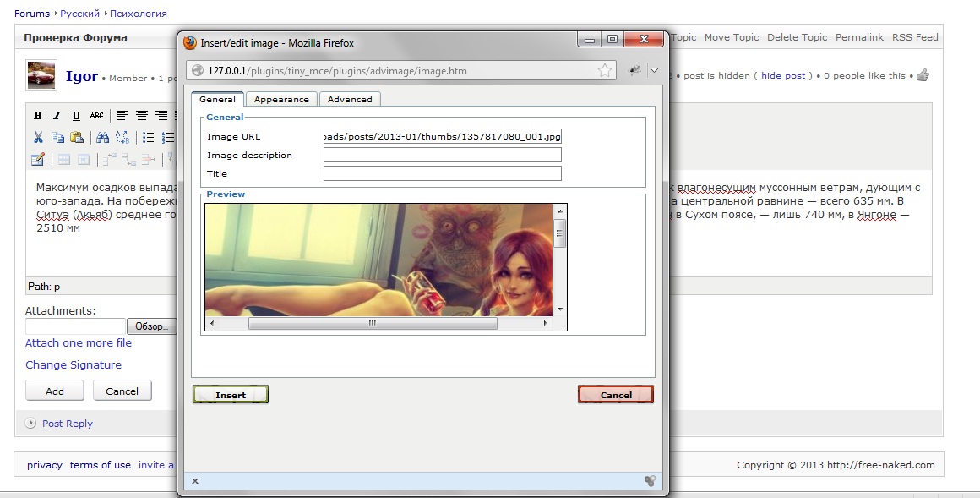Click the strikethrough ABC icon
The height and width of the screenshot is (498, 980).
96,116
